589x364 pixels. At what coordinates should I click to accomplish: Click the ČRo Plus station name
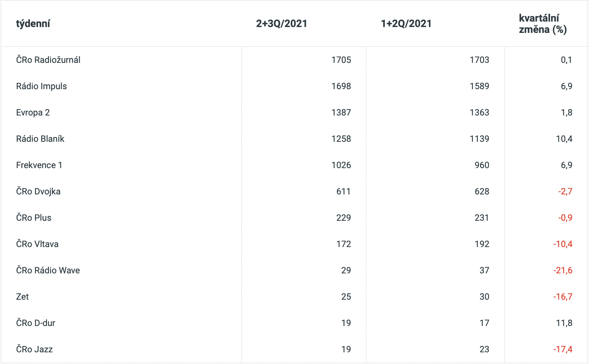[34, 218]
